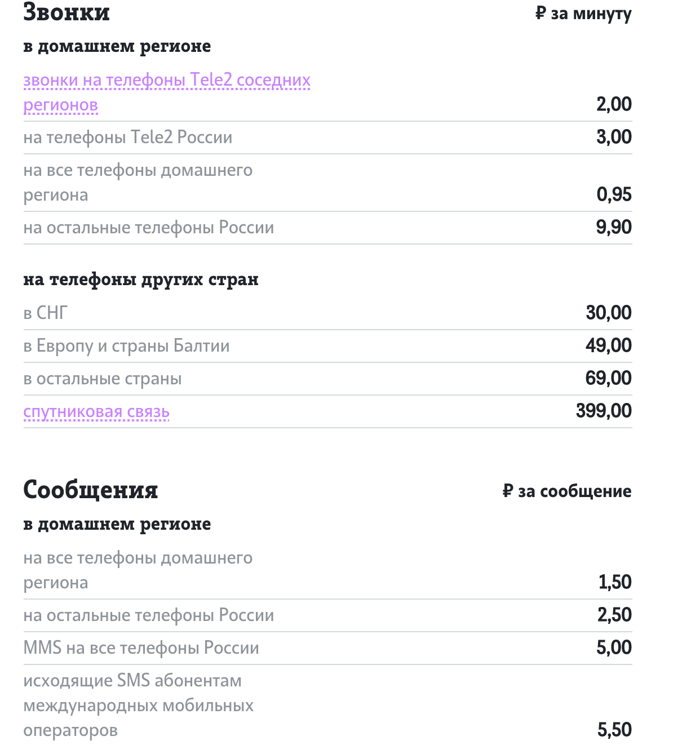Click the 69,00 price value

(609, 378)
